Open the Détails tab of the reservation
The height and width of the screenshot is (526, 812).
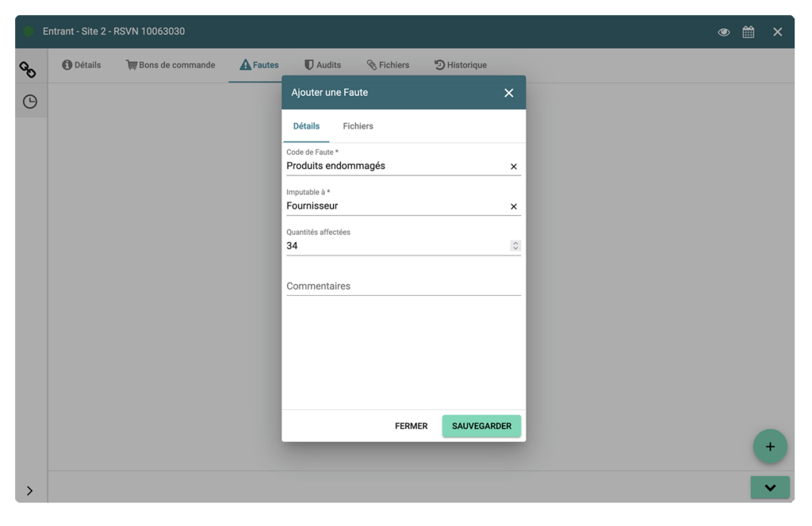[82, 65]
